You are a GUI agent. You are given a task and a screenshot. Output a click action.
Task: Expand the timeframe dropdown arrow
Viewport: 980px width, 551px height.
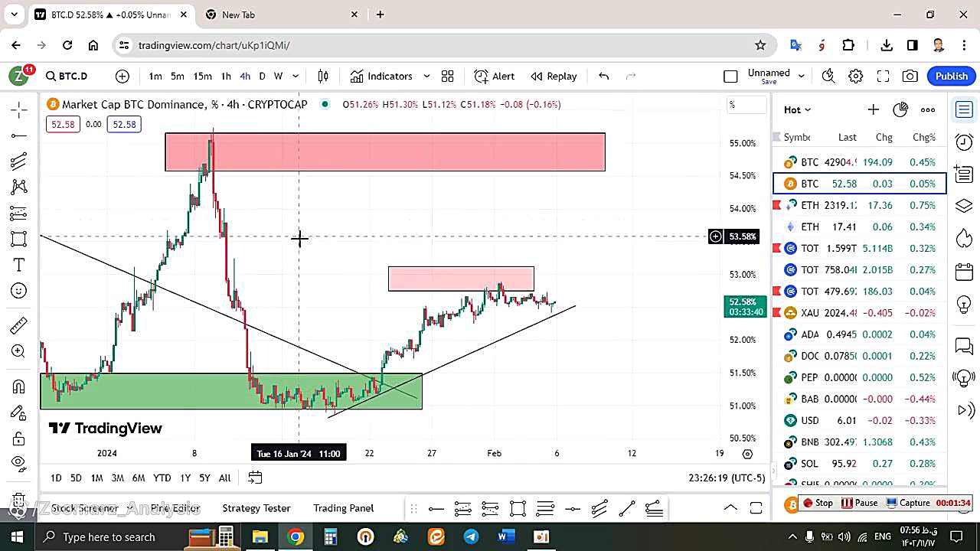[296, 76]
